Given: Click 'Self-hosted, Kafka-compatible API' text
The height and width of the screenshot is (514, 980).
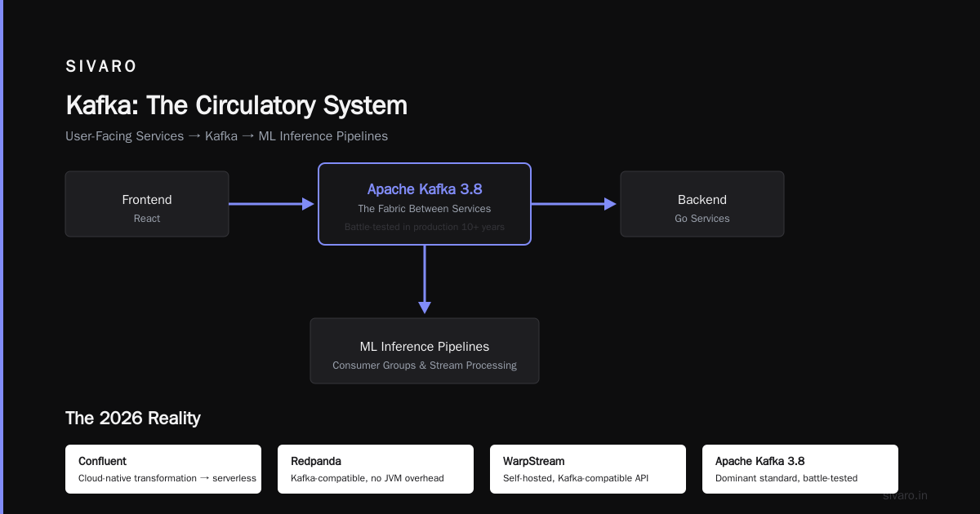Looking at the screenshot, I should 576,478.
